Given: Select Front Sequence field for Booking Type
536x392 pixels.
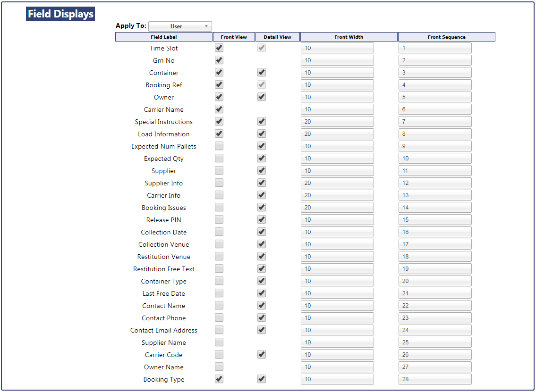Looking at the screenshot, I should 435,379.
